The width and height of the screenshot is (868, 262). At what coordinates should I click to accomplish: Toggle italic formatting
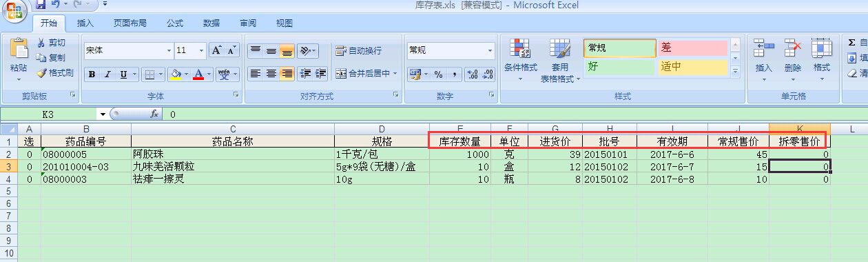[108, 74]
